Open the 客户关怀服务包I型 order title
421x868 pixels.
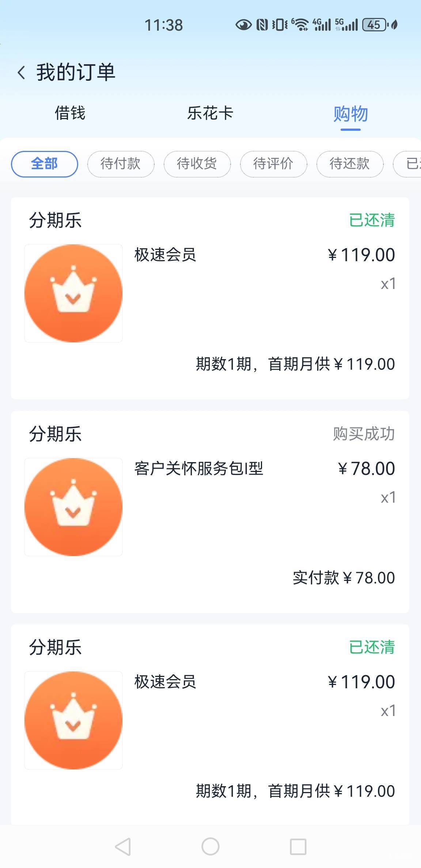(x=198, y=468)
